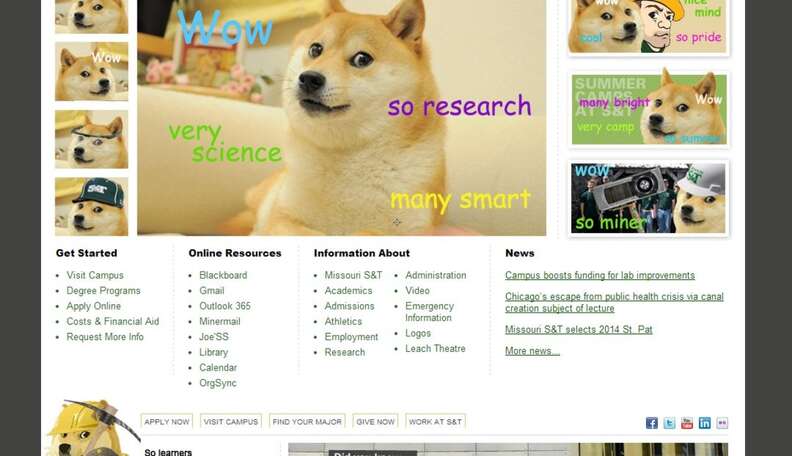Viewport: 792px width, 456px height.
Task: Open the YouTube social icon
Action: [x=687, y=423]
